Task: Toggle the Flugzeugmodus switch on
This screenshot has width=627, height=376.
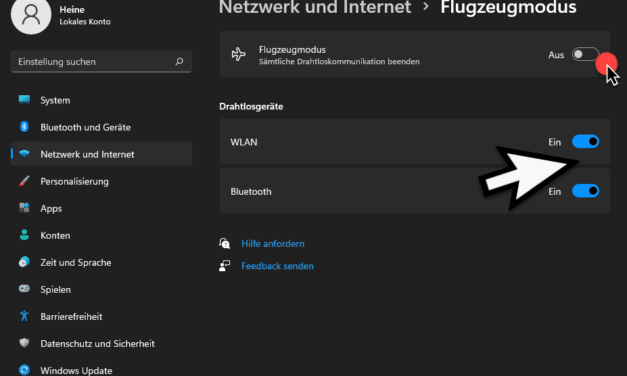Action: click(x=585, y=54)
